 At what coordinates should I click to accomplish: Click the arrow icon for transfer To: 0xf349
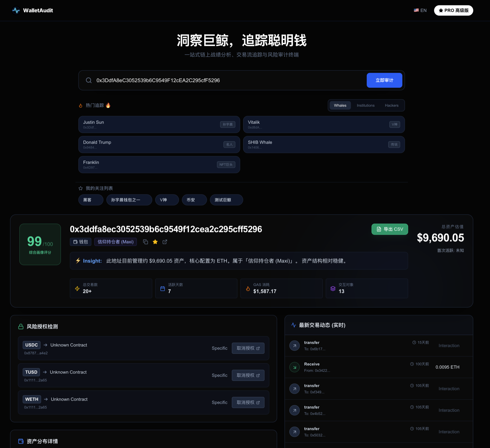[x=295, y=389]
